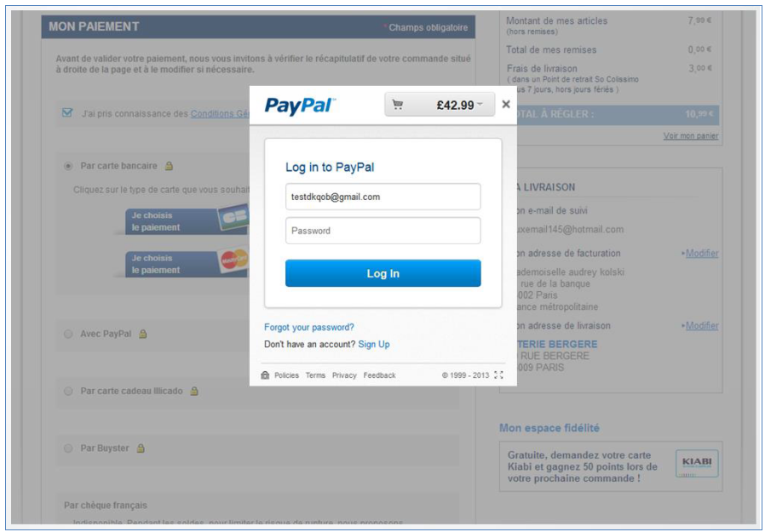Select the Avec PayPal radio button

coord(68,334)
